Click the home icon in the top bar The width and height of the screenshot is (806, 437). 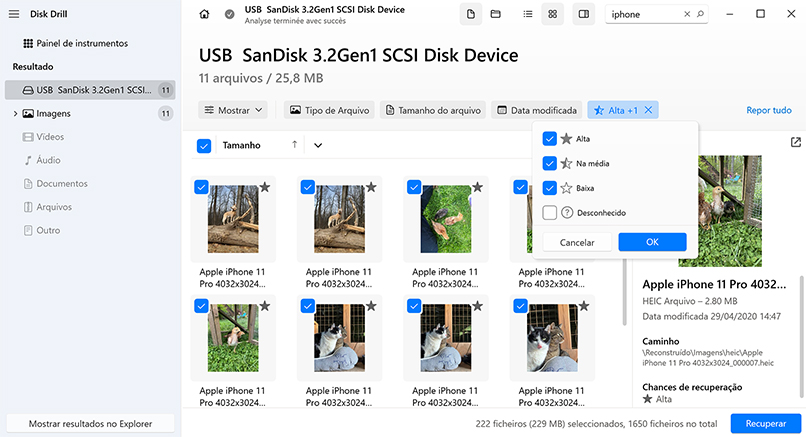[x=205, y=15]
